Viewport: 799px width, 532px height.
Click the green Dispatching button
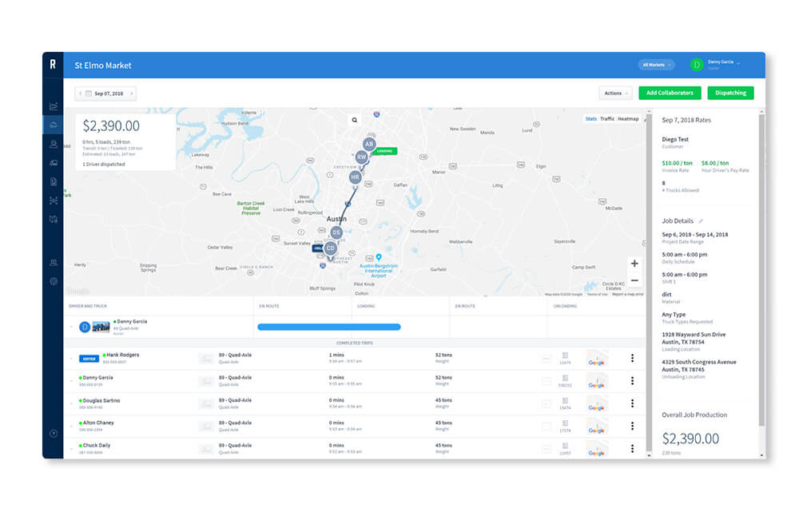(x=730, y=93)
